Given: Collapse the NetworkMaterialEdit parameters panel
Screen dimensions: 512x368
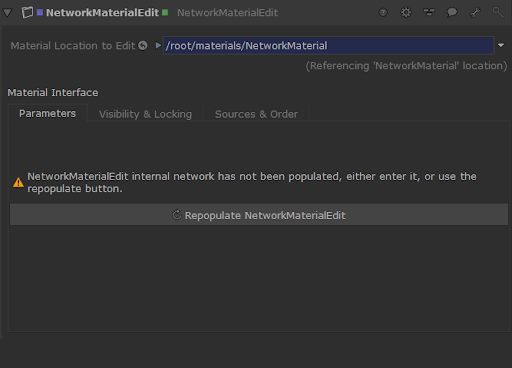Looking at the screenshot, I should 7,13.
